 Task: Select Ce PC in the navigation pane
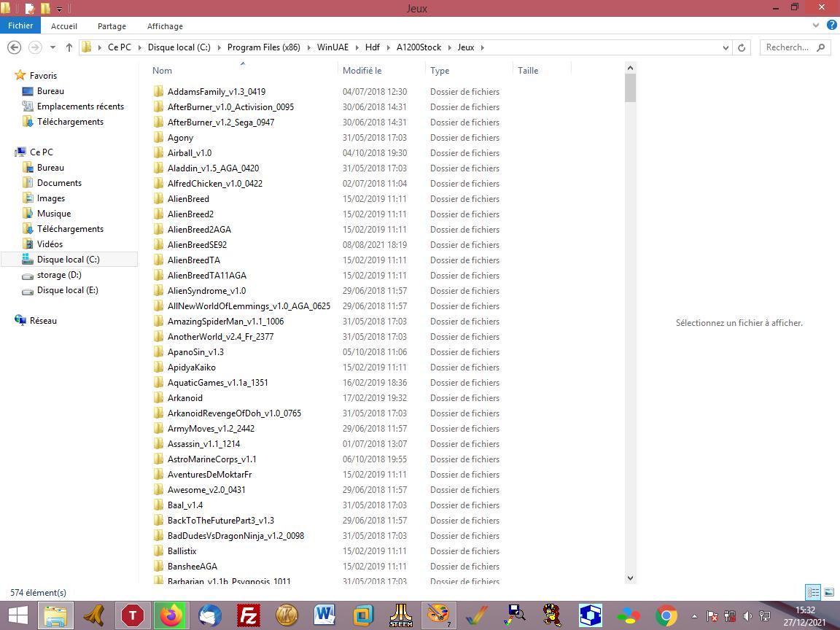(x=42, y=152)
